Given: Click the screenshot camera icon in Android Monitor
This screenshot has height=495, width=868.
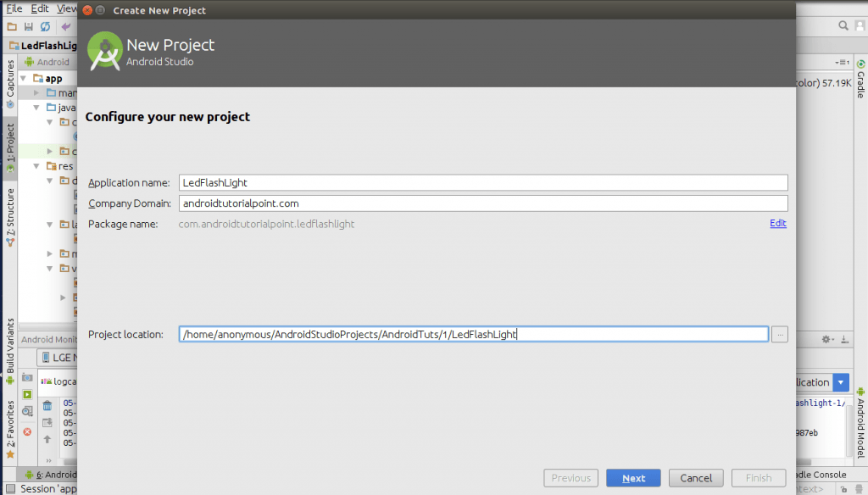Looking at the screenshot, I should [27, 378].
